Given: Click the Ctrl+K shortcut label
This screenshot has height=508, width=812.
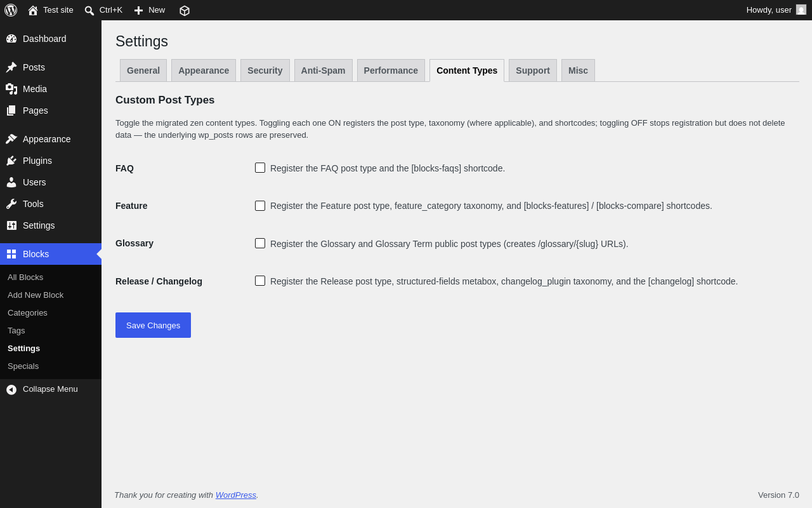Looking at the screenshot, I should coord(111,10).
